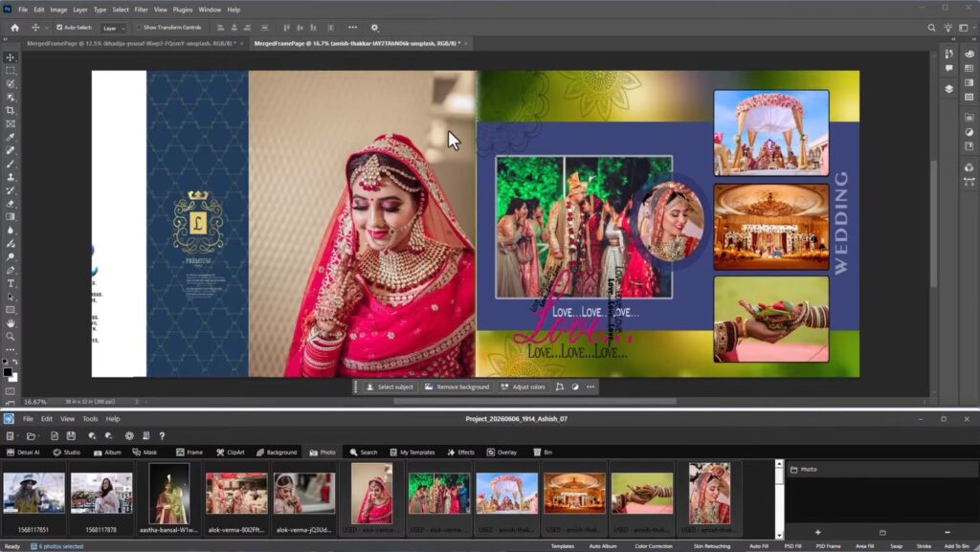Select the Hand tool

[x=11, y=323]
